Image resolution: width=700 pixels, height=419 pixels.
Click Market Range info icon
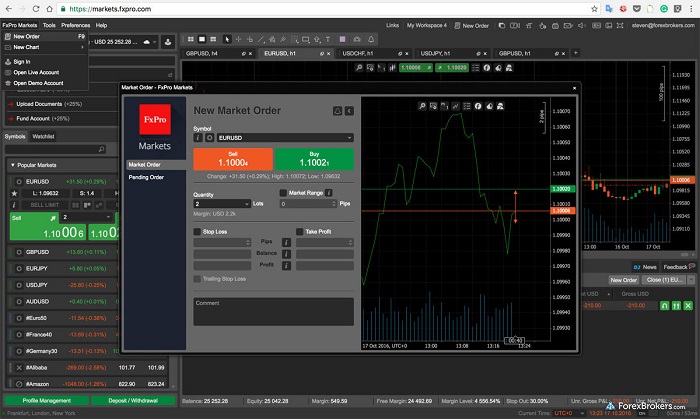coord(329,193)
